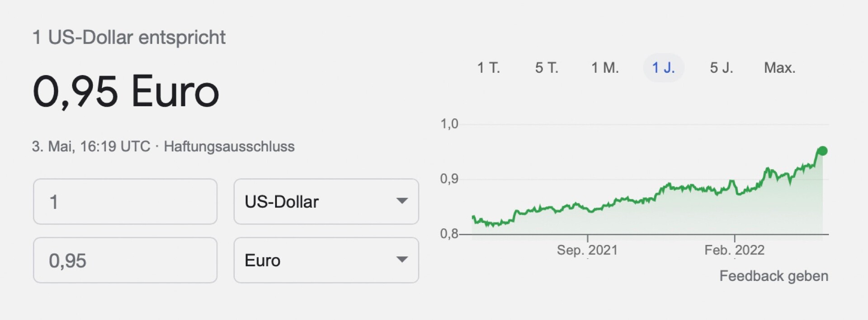This screenshot has width=868, height=320.
Task: Click the Feedback geben link
Action: [x=774, y=276]
